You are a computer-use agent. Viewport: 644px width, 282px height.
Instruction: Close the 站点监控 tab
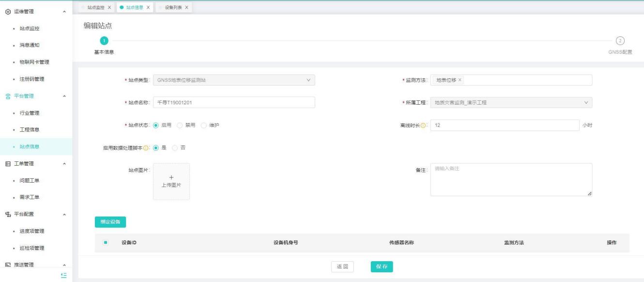click(x=109, y=7)
